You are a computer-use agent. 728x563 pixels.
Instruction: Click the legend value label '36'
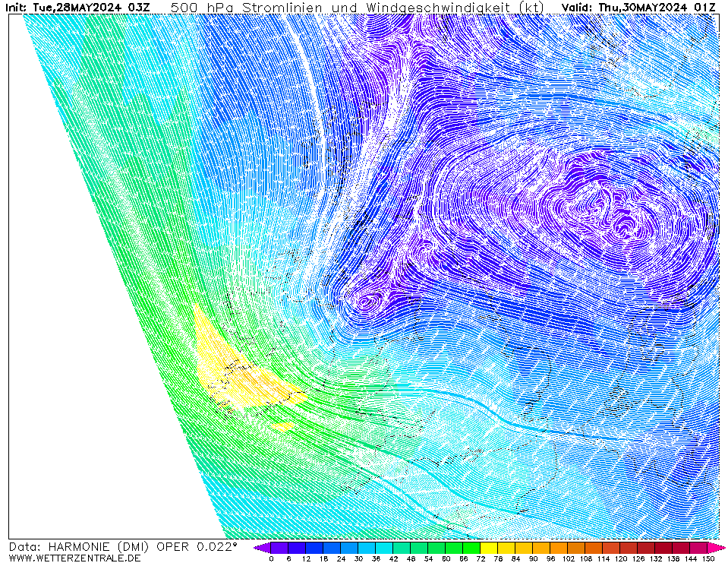(376, 558)
